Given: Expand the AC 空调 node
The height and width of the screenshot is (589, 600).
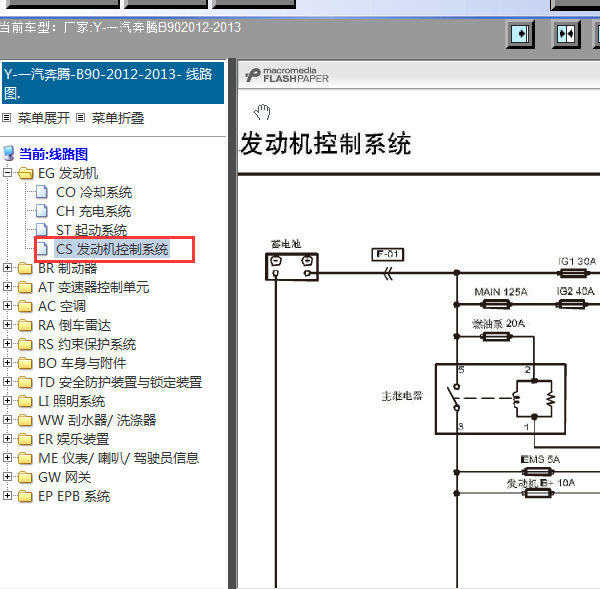Looking at the screenshot, I should (7, 305).
